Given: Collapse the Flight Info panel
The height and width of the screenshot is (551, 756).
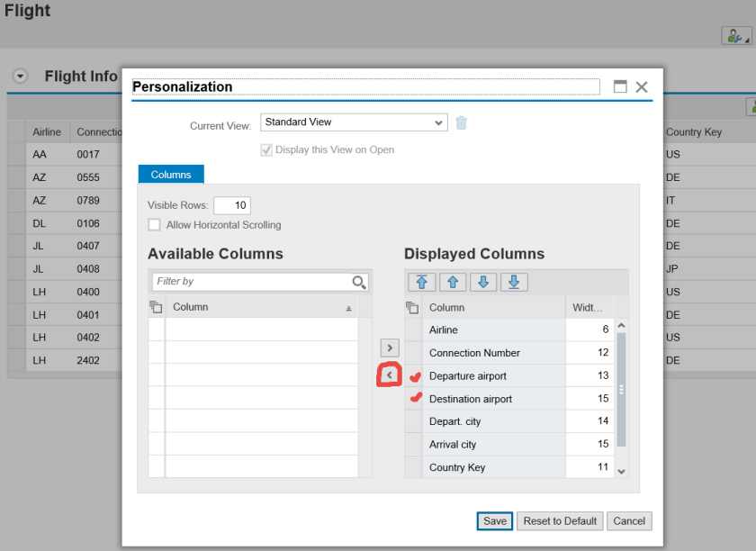Looking at the screenshot, I should tap(21, 77).
